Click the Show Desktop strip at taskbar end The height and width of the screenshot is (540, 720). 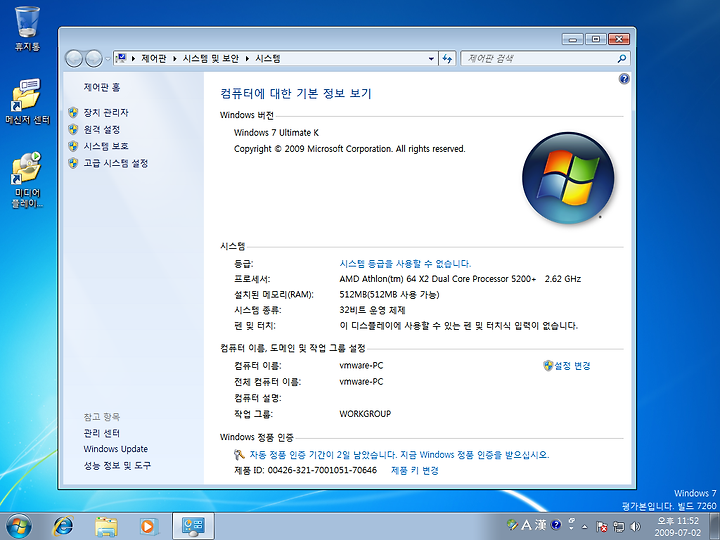tap(714, 526)
